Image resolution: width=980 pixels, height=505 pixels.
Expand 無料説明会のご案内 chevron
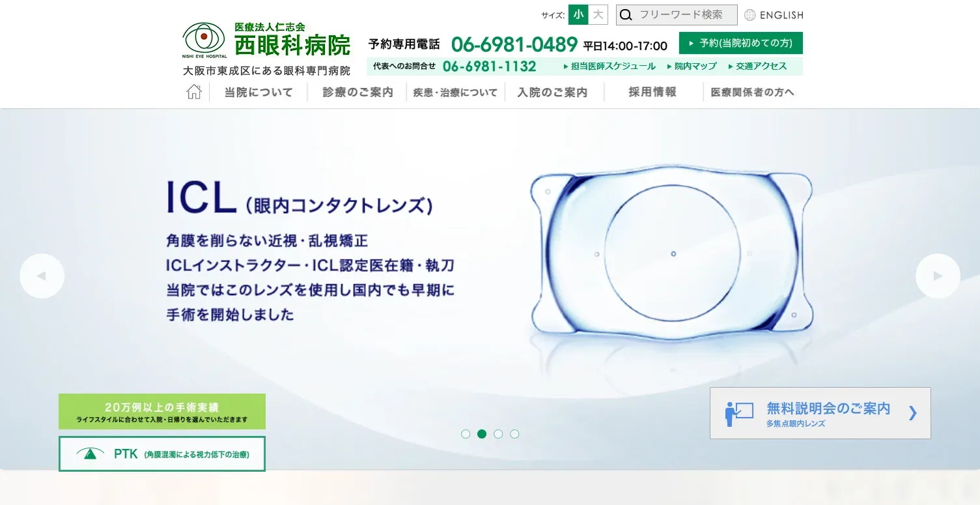pos(912,413)
